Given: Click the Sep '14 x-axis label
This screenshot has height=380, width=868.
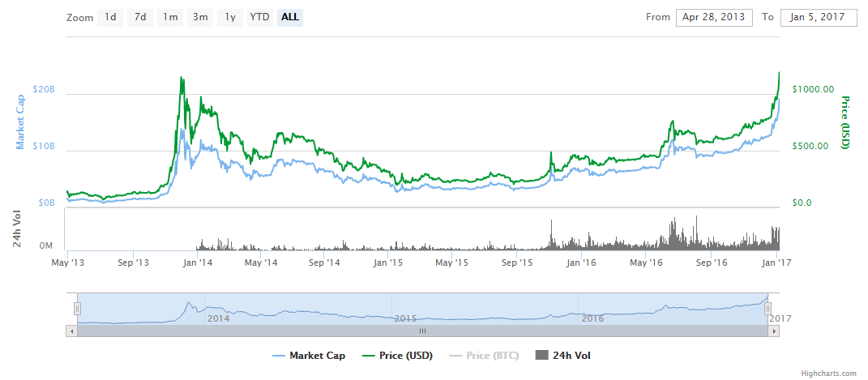Looking at the screenshot, I should (x=325, y=263).
